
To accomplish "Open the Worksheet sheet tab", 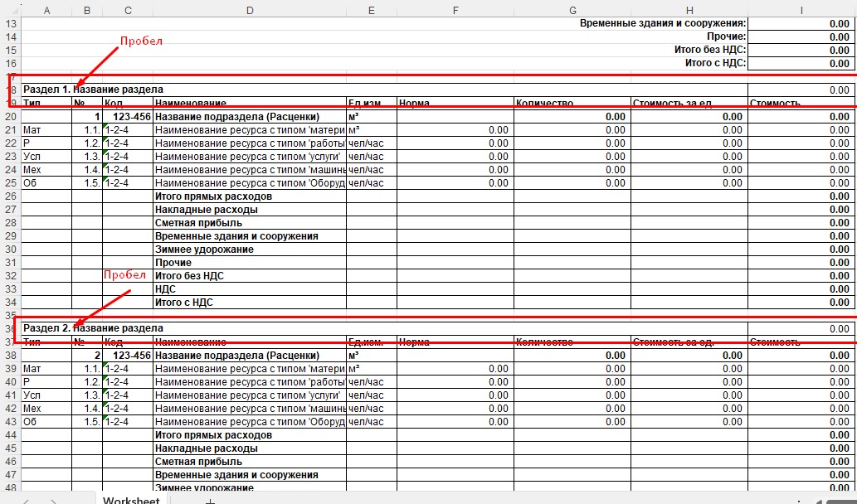I will [x=130, y=500].
